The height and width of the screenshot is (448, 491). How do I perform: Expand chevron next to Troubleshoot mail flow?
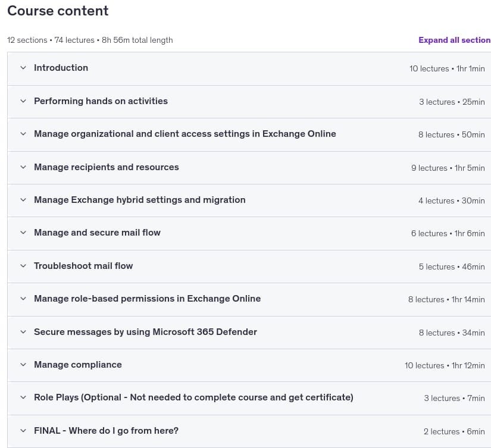tap(23, 266)
